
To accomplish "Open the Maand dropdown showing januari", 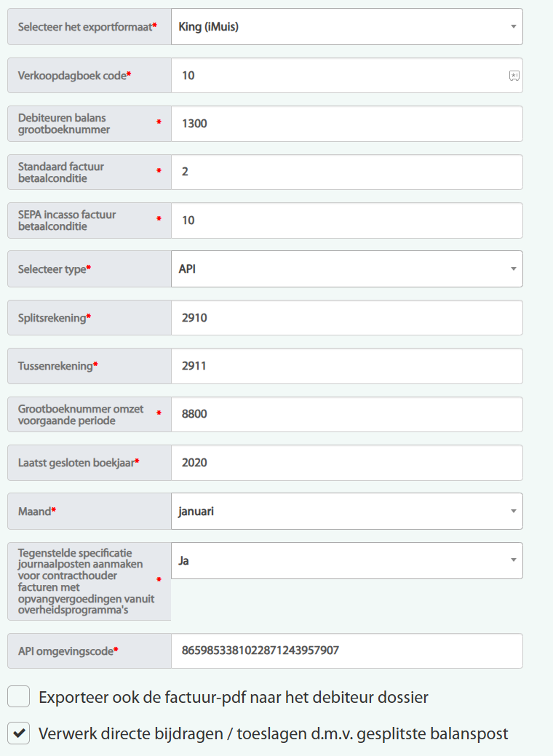I will (346, 512).
